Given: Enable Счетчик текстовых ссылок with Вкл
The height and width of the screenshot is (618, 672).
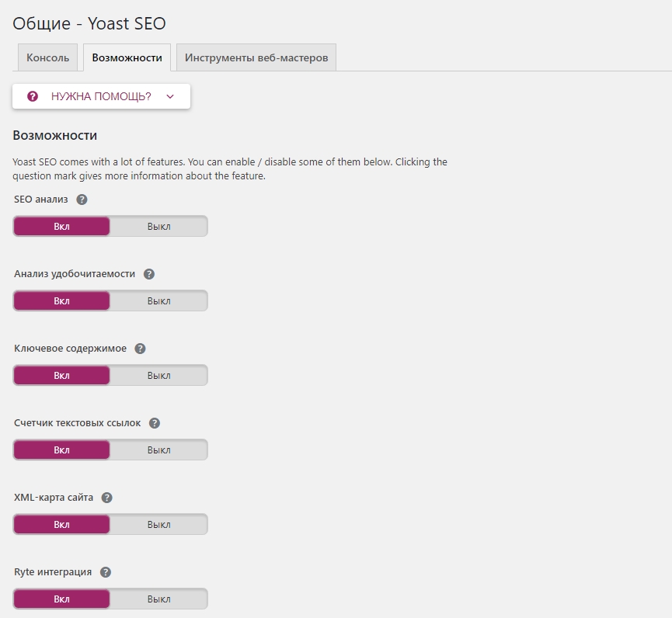Looking at the screenshot, I should point(61,450).
